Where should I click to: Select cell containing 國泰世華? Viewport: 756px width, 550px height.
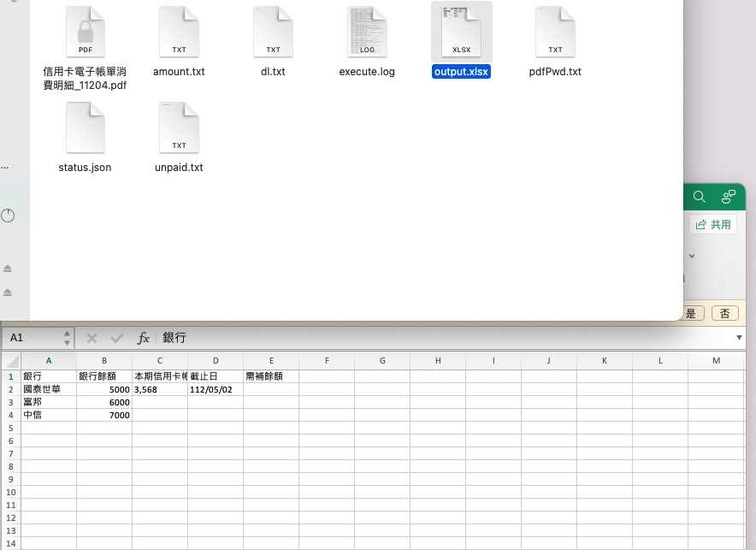[49, 389]
